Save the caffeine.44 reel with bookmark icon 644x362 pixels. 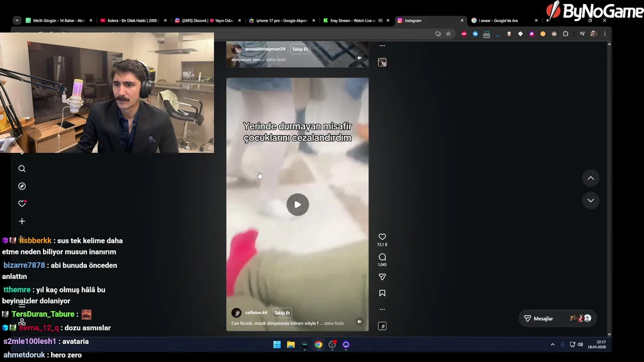[x=382, y=293]
